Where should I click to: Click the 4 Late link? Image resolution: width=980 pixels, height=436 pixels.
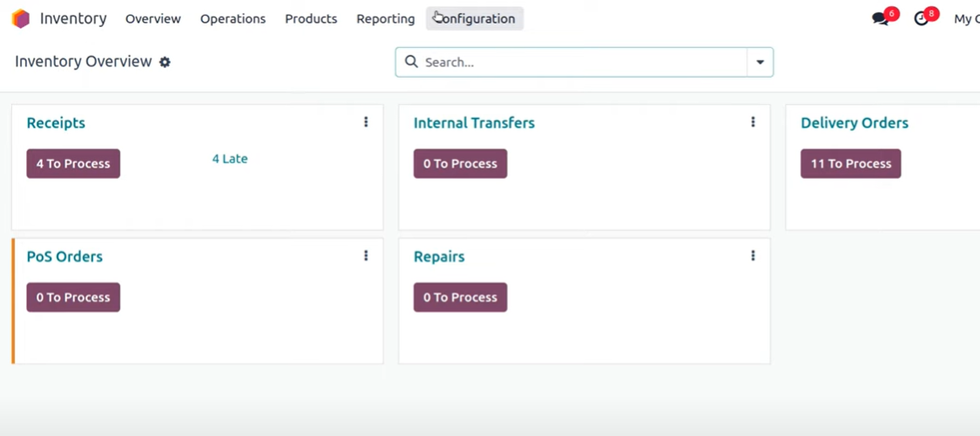pyautogui.click(x=230, y=159)
